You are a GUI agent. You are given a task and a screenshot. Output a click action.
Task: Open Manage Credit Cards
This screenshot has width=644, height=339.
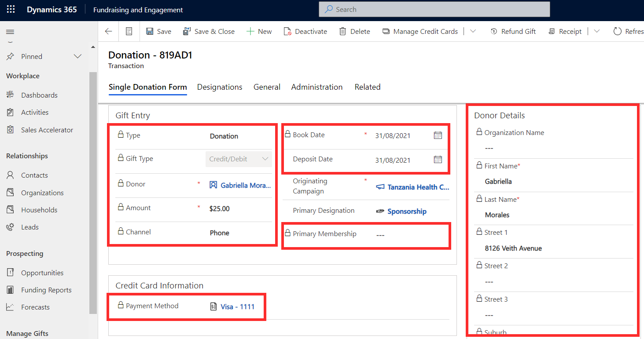point(420,32)
